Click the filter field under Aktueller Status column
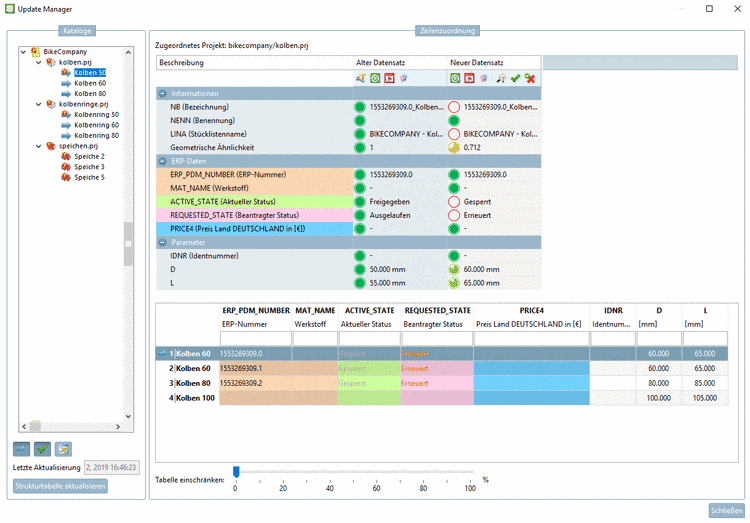Screen dimensions: 750x523 tap(369, 338)
